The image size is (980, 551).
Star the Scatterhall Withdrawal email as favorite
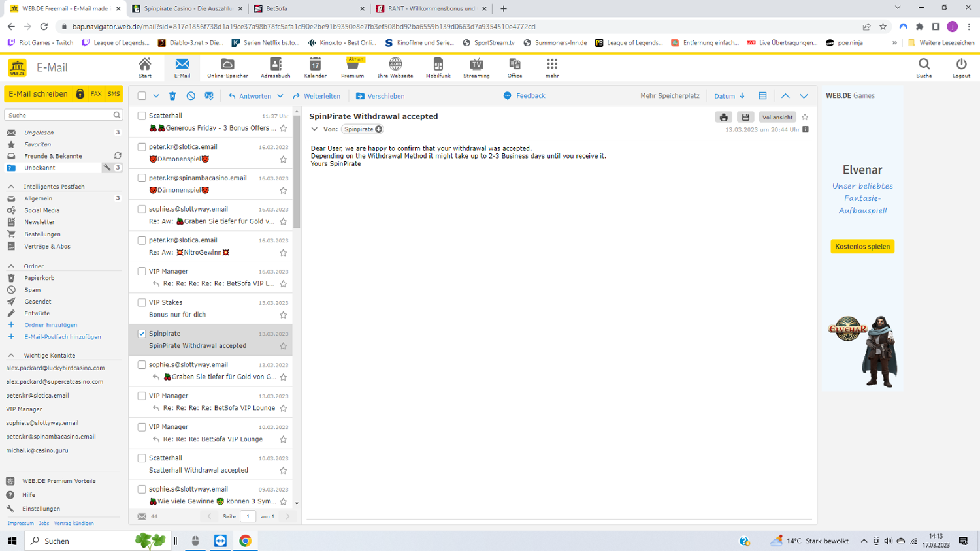pos(283,471)
